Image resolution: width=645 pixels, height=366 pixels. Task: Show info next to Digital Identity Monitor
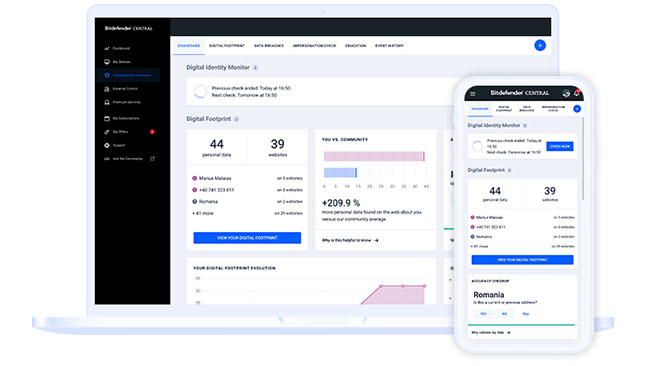pyautogui.click(x=255, y=68)
